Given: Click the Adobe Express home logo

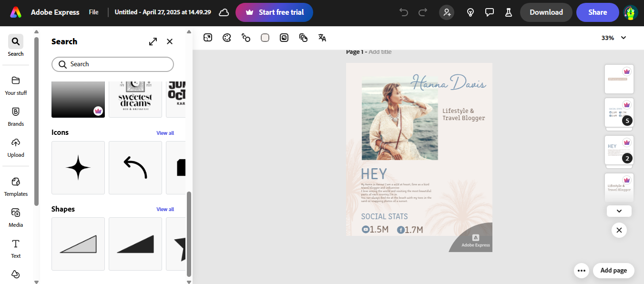Looking at the screenshot, I should [x=16, y=12].
